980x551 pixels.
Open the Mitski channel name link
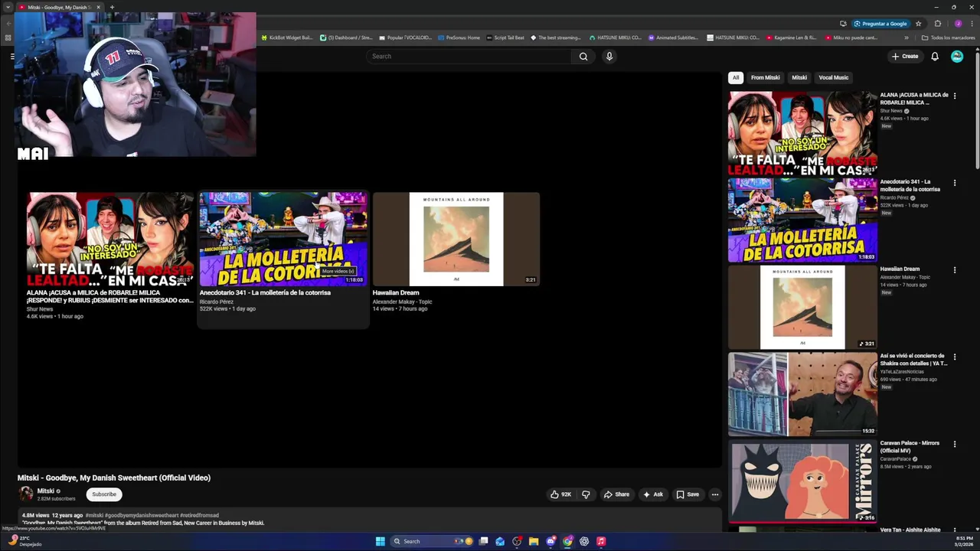coord(46,491)
